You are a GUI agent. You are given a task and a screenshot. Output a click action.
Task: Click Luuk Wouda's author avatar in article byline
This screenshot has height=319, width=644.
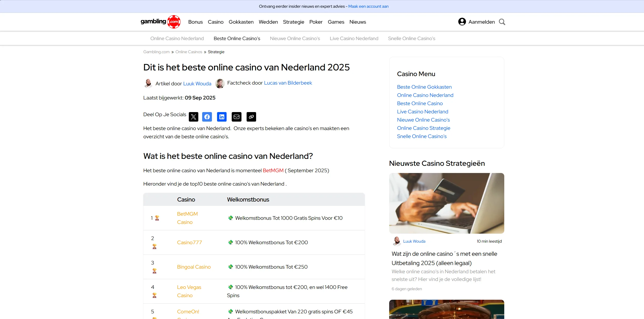click(x=148, y=84)
